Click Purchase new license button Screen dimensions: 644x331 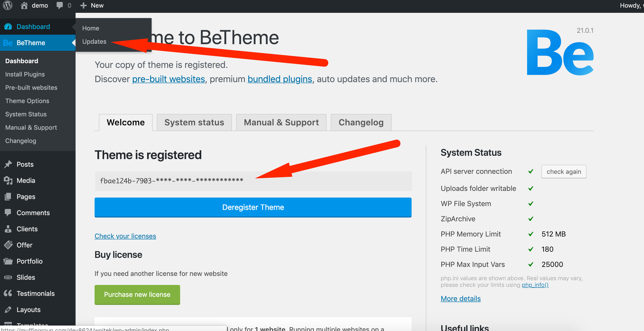137,294
